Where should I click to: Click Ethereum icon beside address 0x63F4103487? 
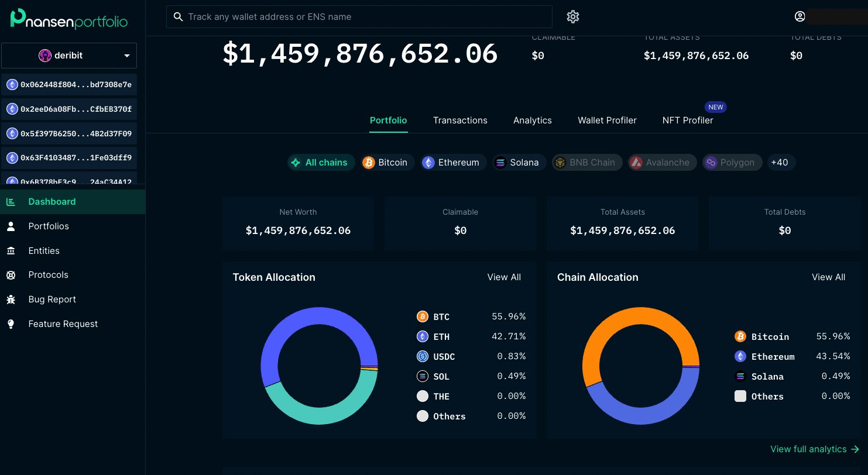pos(12,158)
